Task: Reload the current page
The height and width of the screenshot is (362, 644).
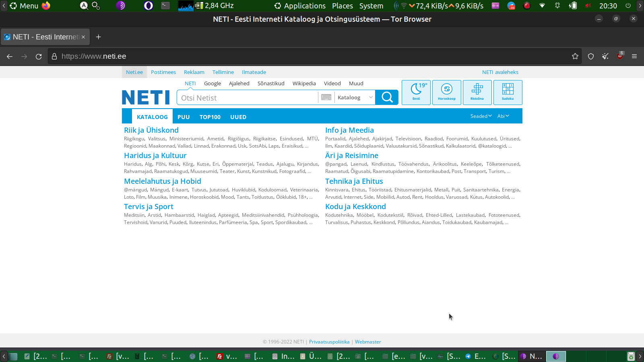Action: coord(39,56)
